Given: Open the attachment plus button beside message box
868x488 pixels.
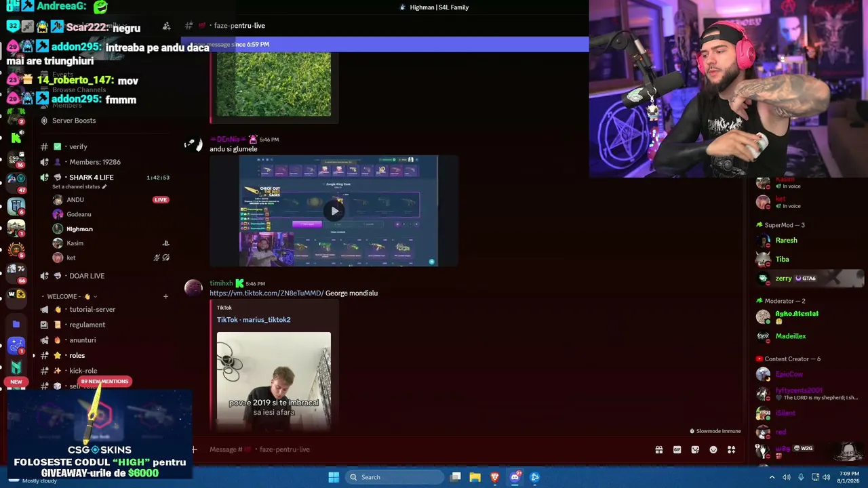Looking at the screenshot, I should click(x=194, y=449).
